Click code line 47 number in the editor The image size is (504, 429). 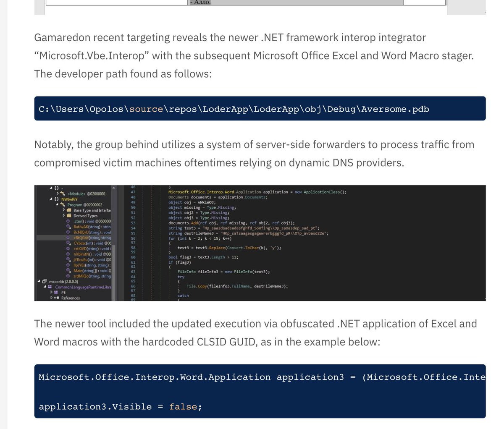[x=133, y=192]
